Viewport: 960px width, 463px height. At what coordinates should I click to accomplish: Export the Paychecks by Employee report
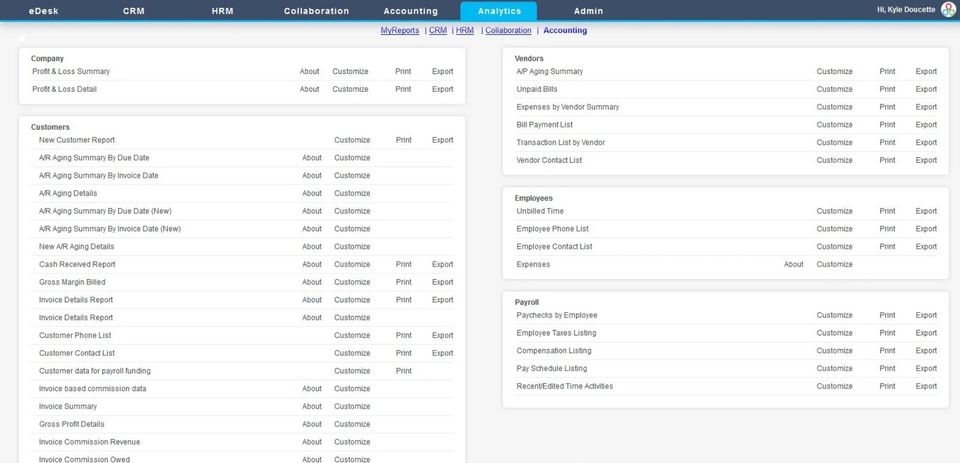[x=926, y=315]
